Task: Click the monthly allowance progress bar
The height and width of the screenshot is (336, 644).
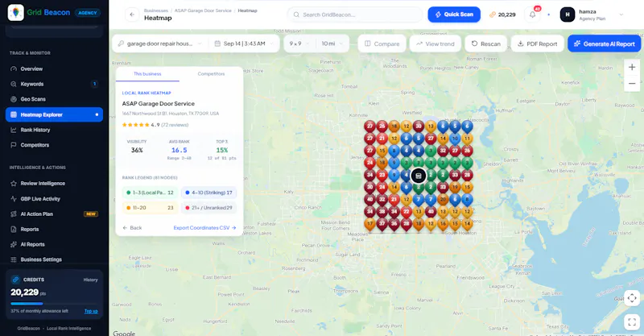Action: pos(54,304)
